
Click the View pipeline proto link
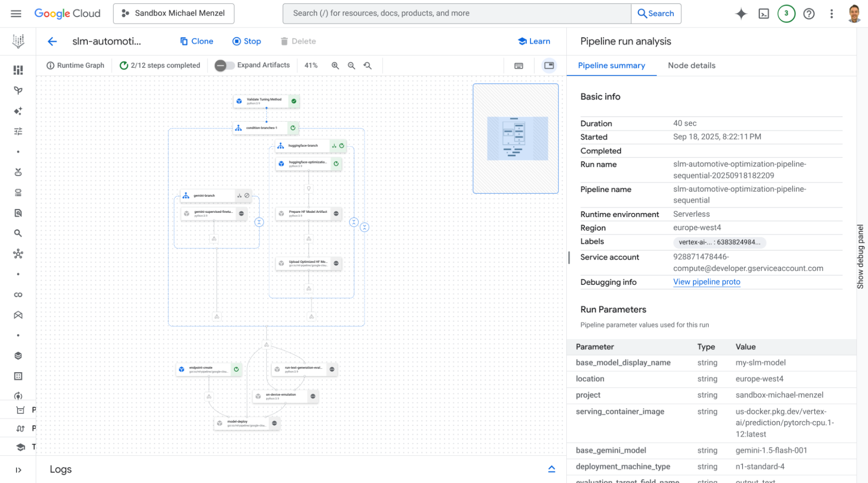point(706,282)
